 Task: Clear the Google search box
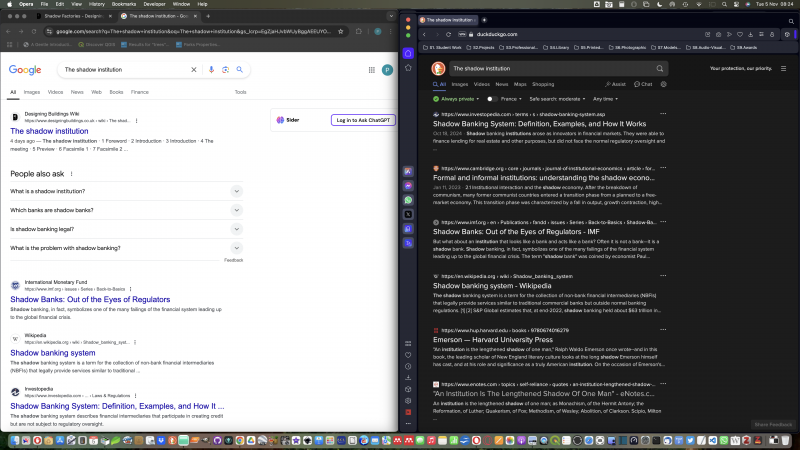194,70
